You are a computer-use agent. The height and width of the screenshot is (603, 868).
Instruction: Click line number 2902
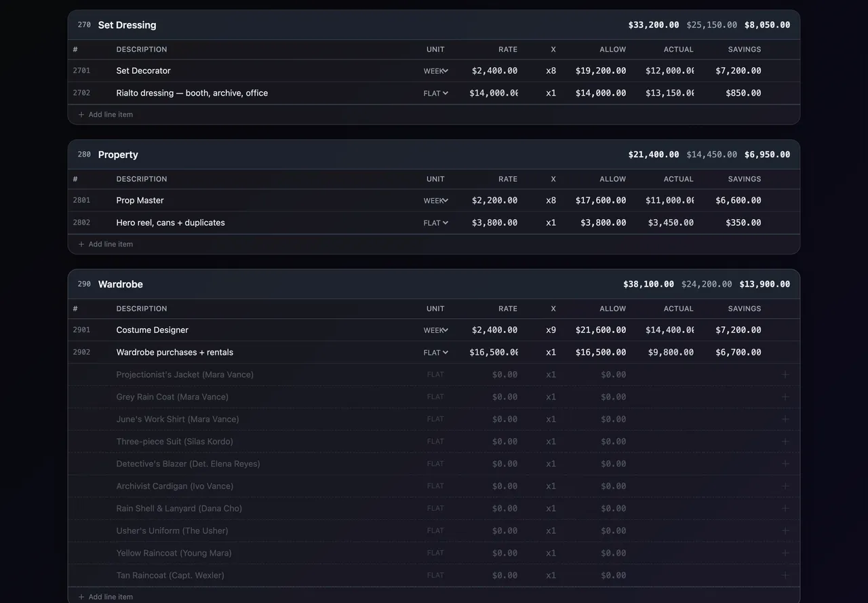coord(81,352)
